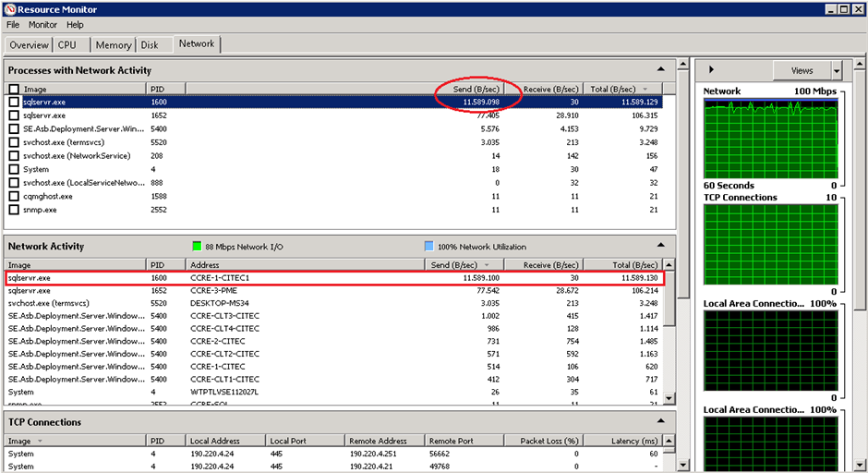Minimize the Resource Monitor window
The height and width of the screenshot is (473, 868).
(831, 9)
